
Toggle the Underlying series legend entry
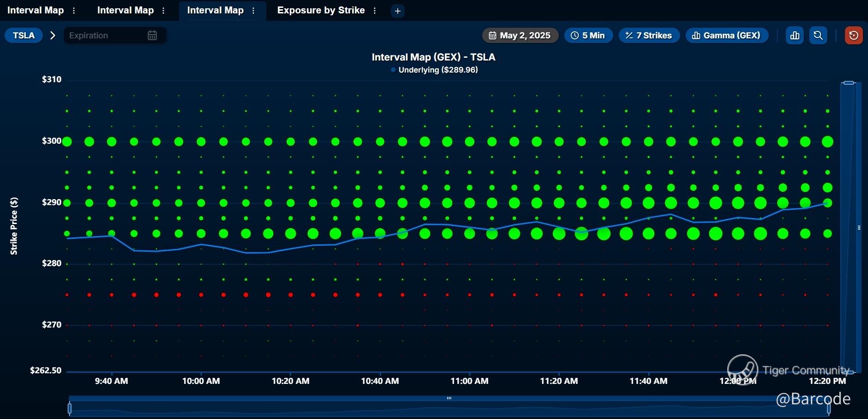(x=434, y=70)
